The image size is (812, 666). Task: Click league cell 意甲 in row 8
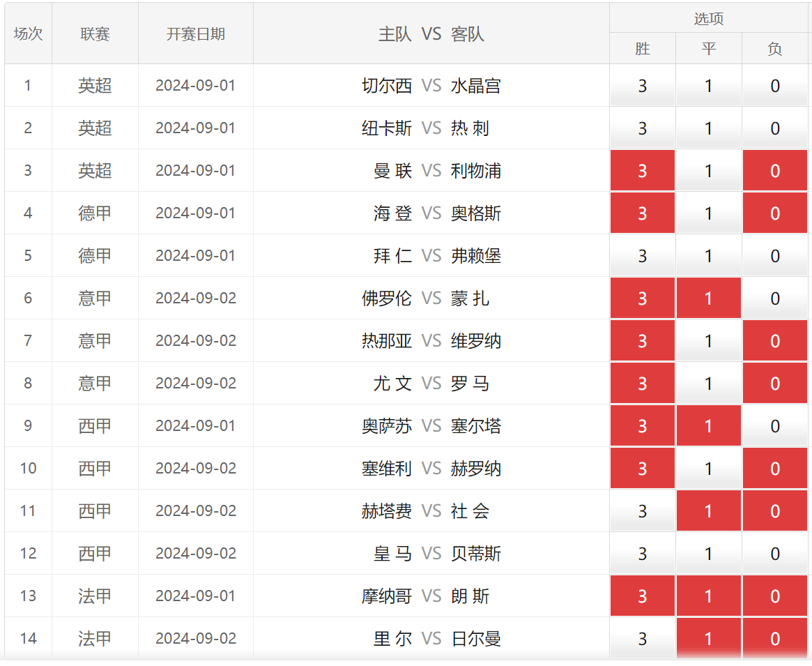click(x=95, y=383)
